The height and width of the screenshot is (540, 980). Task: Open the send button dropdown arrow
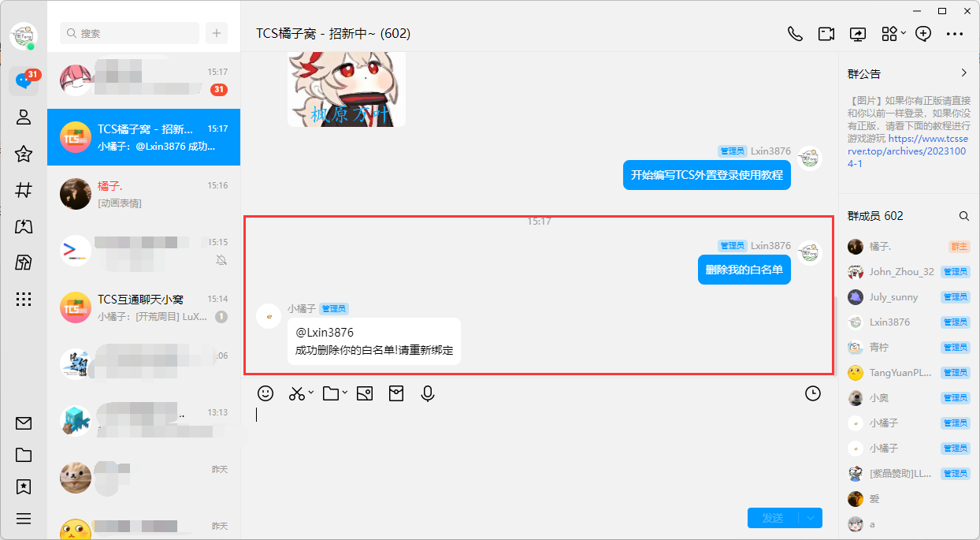click(811, 518)
